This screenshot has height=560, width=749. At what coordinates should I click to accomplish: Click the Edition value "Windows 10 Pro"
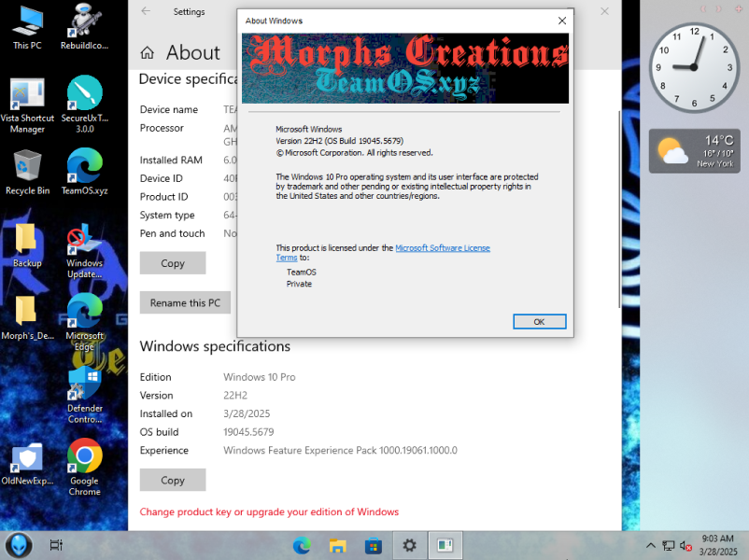pos(260,377)
